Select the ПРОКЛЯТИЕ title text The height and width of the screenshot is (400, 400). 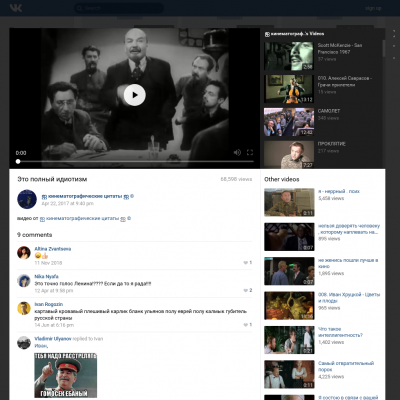click(x=331, y=144)
